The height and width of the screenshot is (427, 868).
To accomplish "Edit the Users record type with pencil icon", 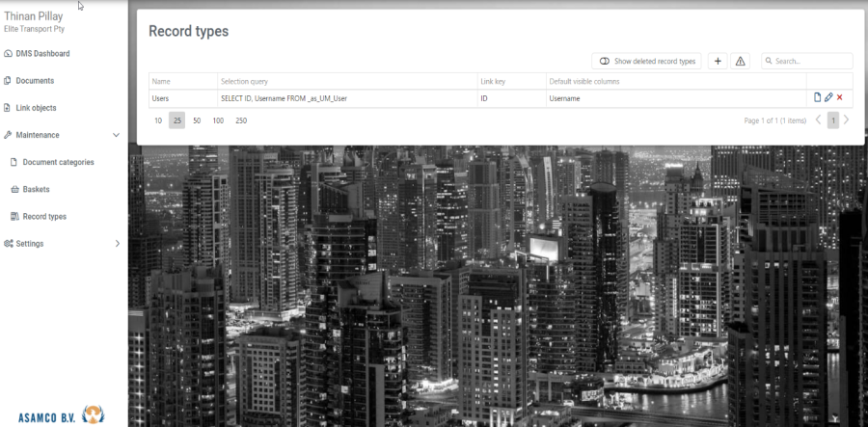I will coord(828,97).
